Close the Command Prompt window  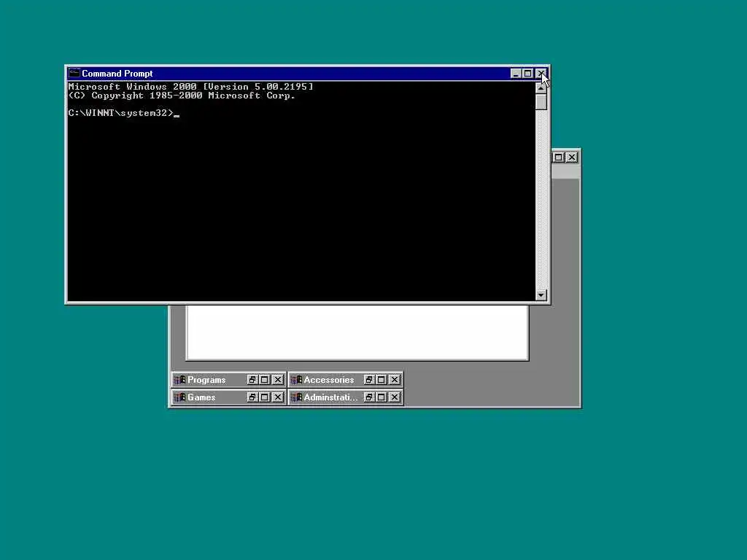tap(541, 74)
